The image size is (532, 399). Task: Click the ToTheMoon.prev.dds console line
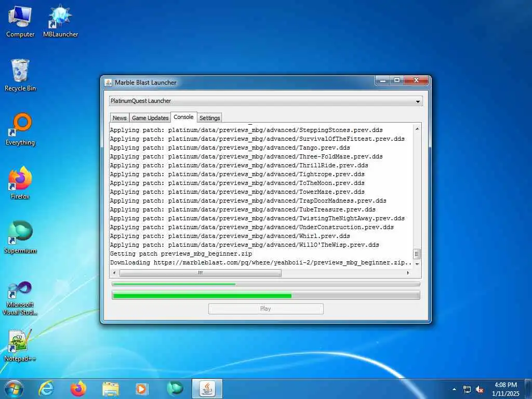point(237,183)
